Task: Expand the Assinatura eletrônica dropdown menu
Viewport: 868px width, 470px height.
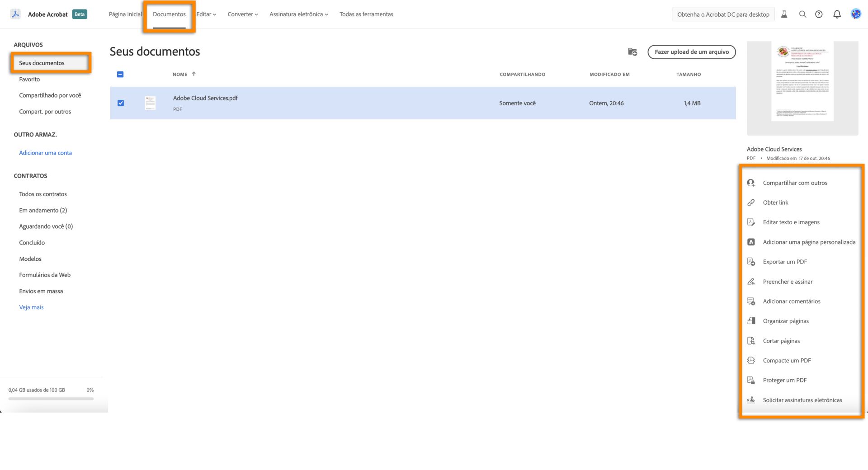Action: [299, 14]
